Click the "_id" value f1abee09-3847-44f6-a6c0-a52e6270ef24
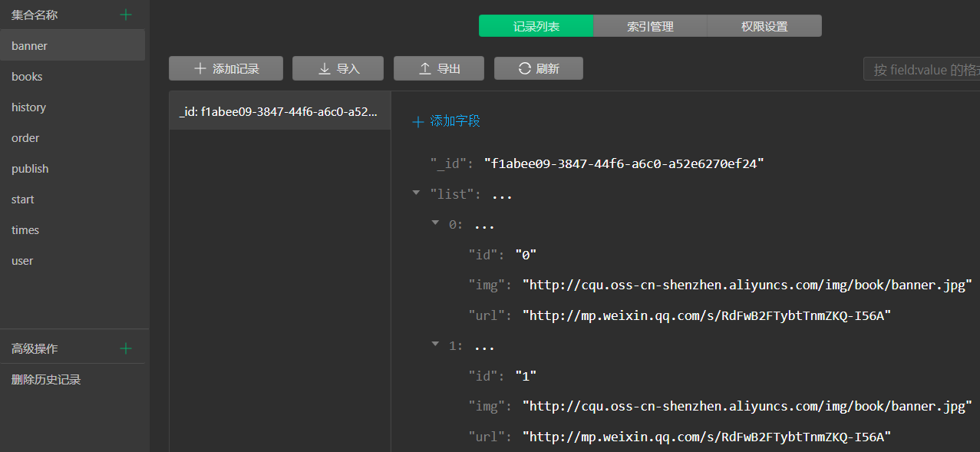The width and height of the screenshot is (980, 452). (624, 163)
